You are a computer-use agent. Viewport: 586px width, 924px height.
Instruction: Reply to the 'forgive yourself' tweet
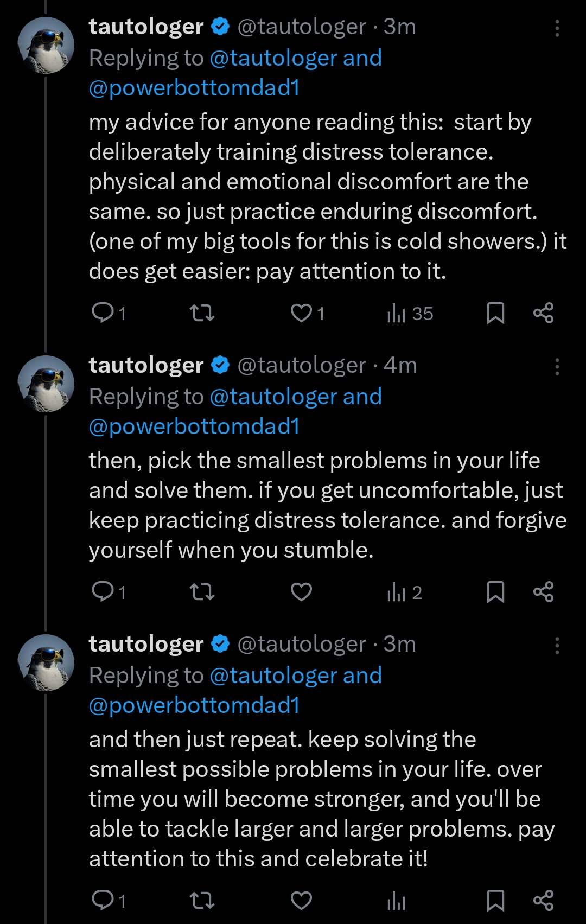[103, 592]
